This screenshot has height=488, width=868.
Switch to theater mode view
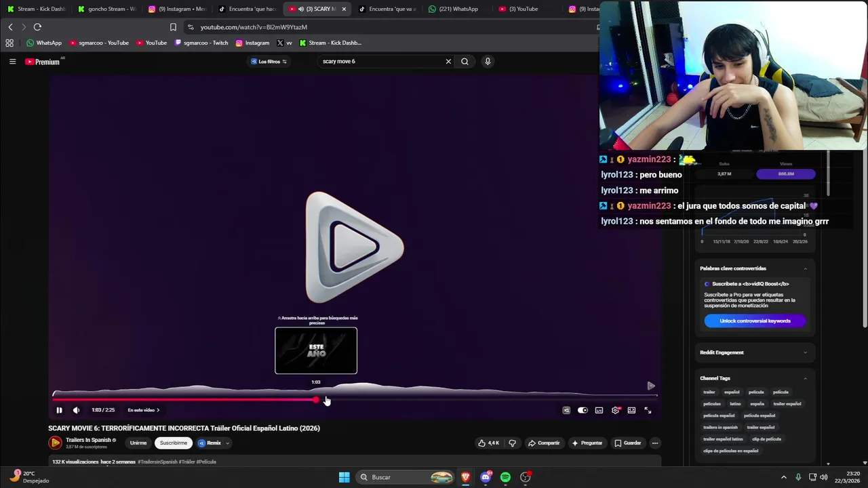click(631, 410)
